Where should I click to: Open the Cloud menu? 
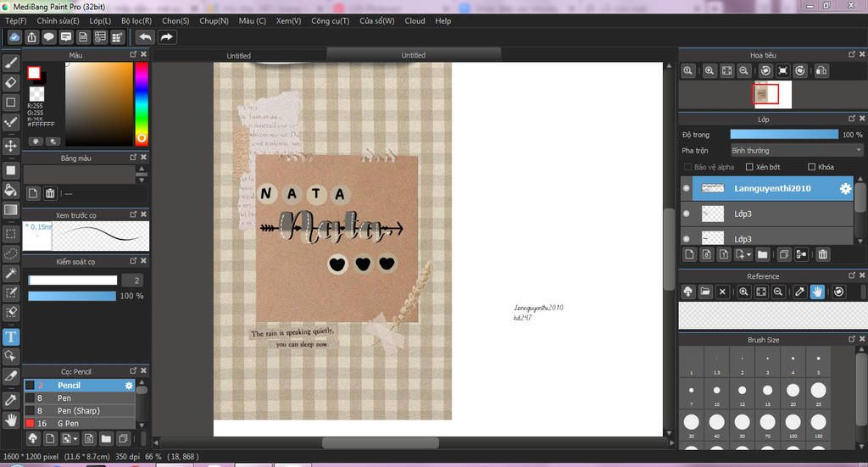coord(415,20)
